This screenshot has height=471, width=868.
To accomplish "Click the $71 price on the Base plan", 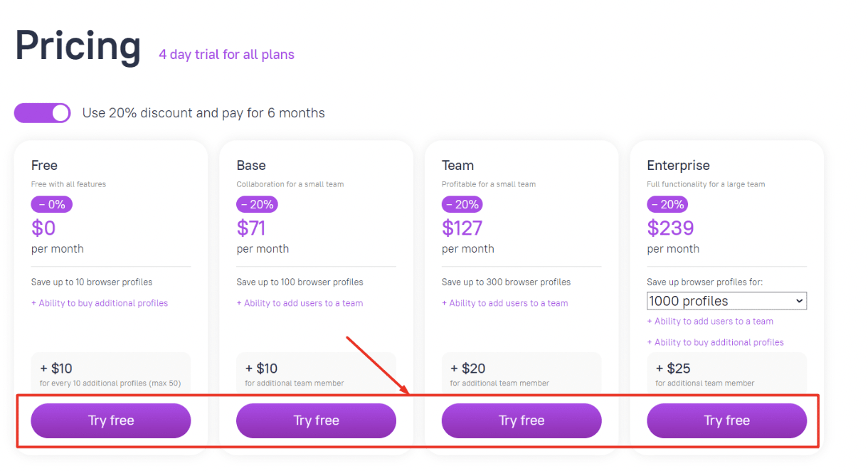I will pyautogui.click(x=253, y=228).
